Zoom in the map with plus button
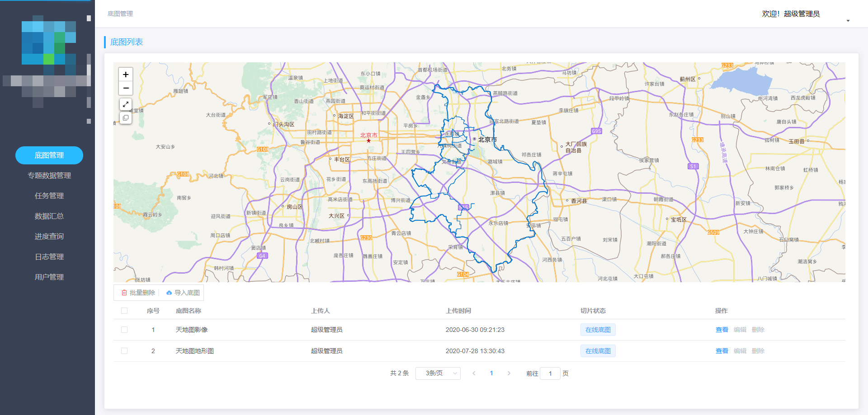This screenshot has height=415, width=868. (x=126, y=75)
